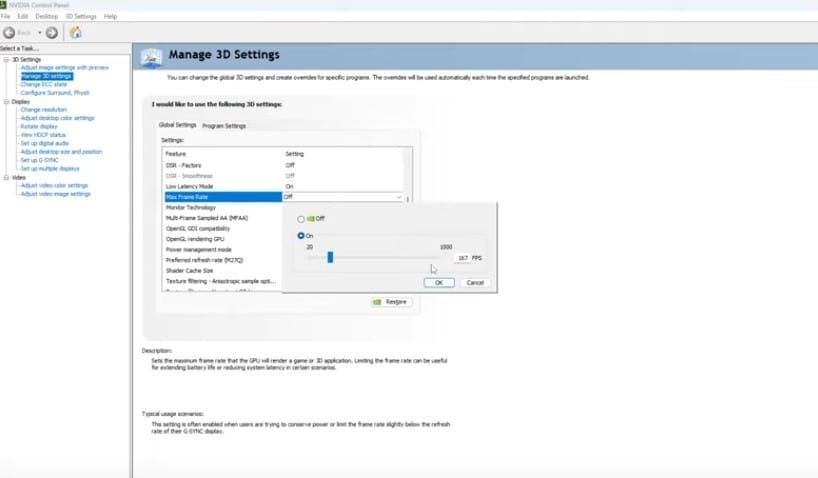The image size is (818, 478).
Task: Click the FPS value input field
Action: click(462, 258)
